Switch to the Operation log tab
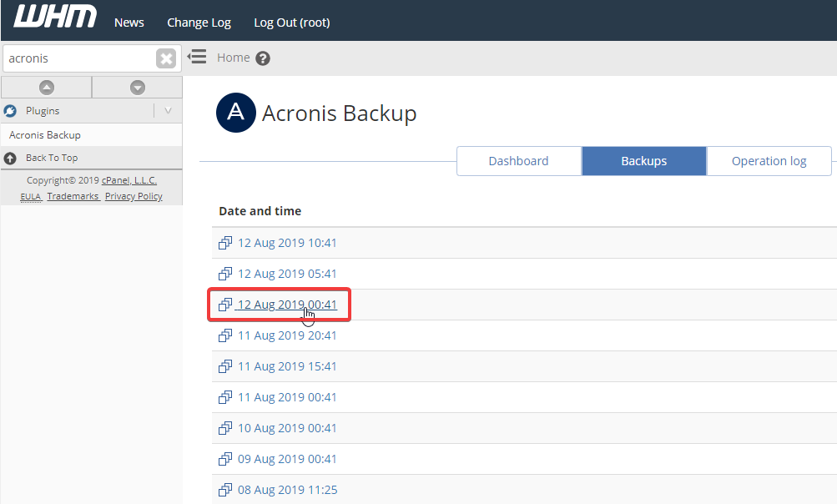The width and height of the screenshot is (837, 504). point(769,161)
